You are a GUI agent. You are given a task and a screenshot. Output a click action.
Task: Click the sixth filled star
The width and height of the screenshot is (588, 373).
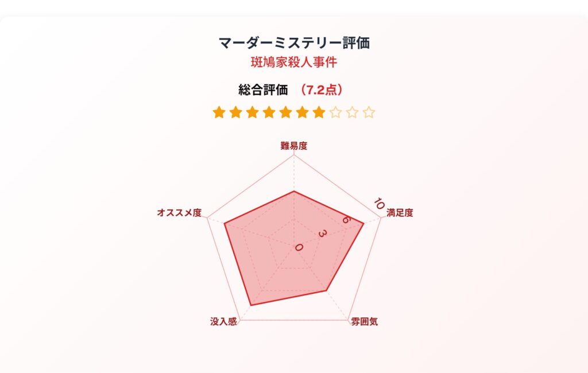tap(302, 112)
